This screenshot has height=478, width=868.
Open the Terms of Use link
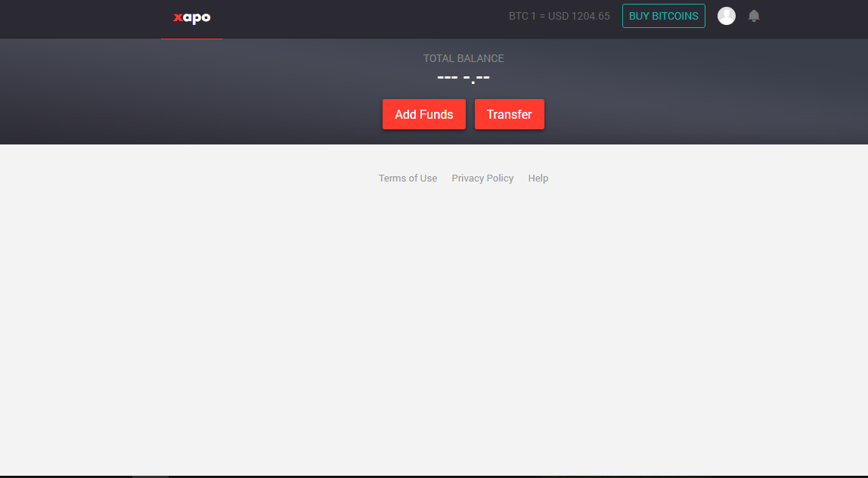tap(408, 178)
